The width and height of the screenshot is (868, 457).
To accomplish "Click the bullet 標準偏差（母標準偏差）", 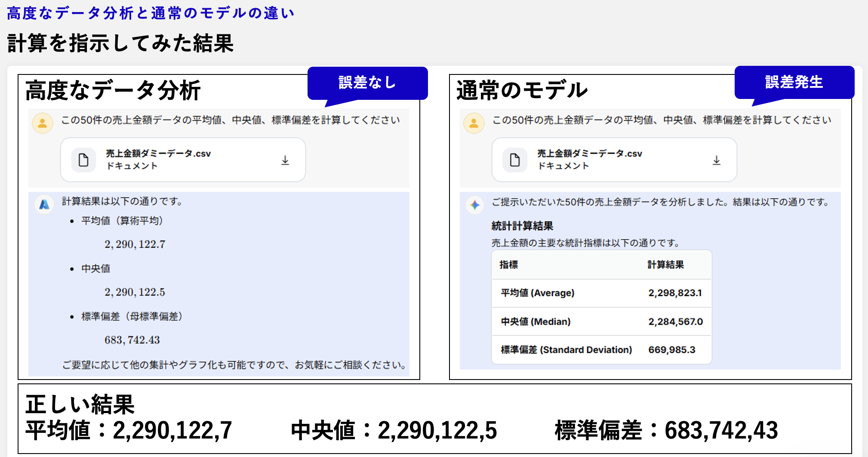I will click(x=132, y=317).
